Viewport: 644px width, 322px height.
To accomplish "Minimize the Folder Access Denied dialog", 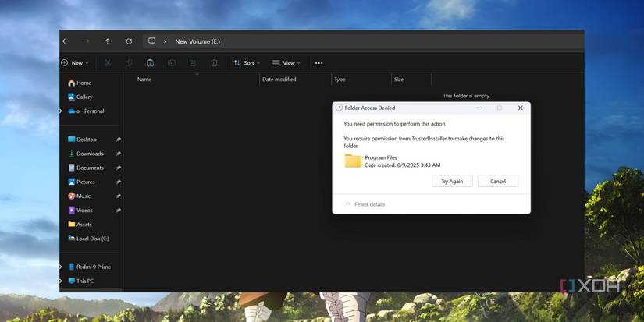I will [479, 108].
